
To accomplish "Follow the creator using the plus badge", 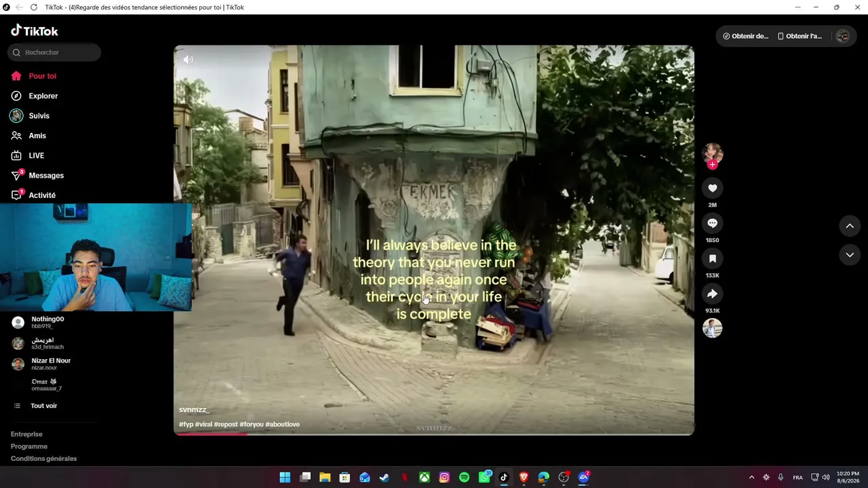I will click(x=712, y=165).
